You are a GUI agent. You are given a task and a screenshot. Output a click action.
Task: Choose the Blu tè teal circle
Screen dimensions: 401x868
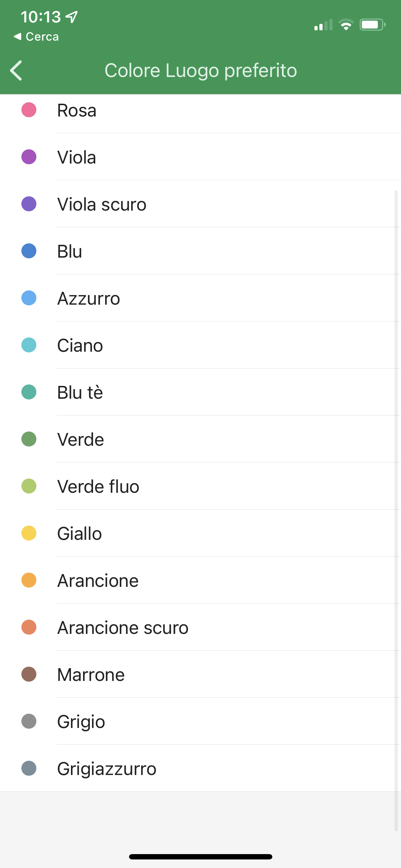pos(29,392)
